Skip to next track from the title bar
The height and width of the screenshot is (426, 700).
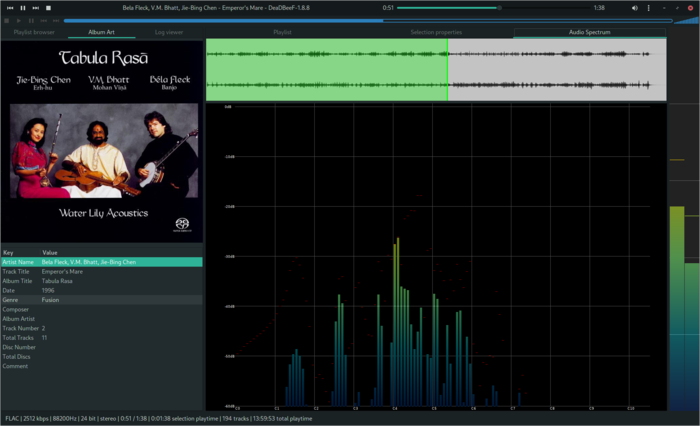point(35,7)
